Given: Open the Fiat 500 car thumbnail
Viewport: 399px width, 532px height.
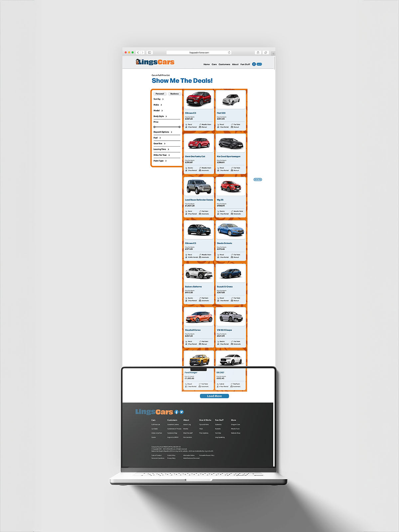Looking at the screenshot, I should pyautogui.click(x=231, y=99).
